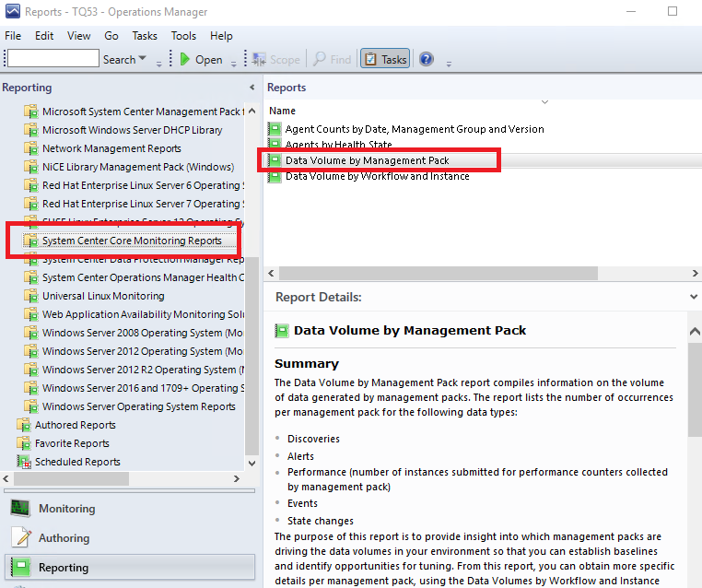Select System Center Core Monitoring Reports folder icon
Image resolution: width=702 pixels, height=588 pixels.
pyautogui.click(x=31, y=241)
